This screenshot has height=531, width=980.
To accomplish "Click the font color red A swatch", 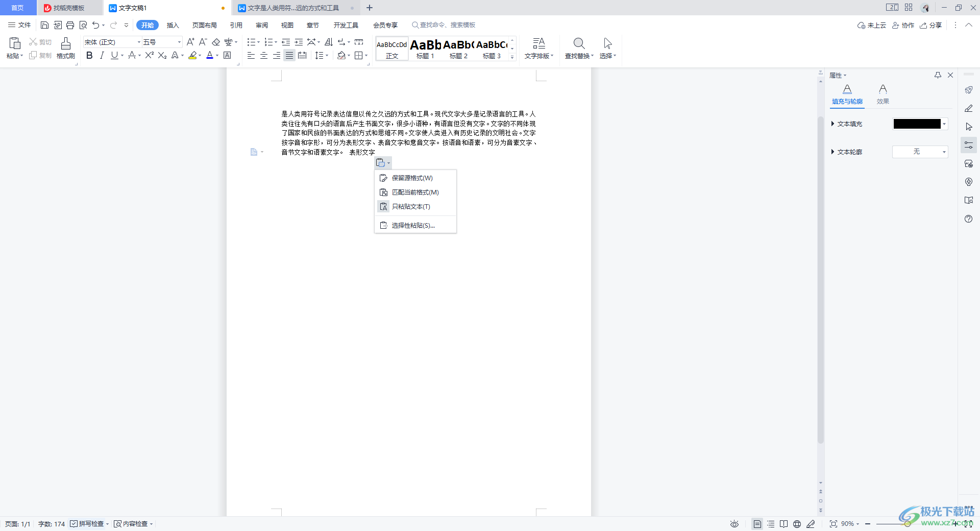I will pos(209,55).
